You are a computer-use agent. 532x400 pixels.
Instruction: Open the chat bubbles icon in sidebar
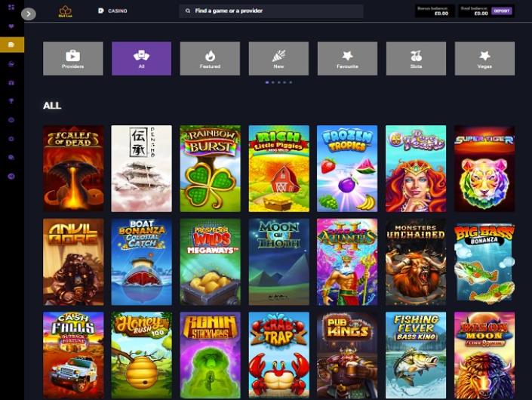click(x=11, y=158)
